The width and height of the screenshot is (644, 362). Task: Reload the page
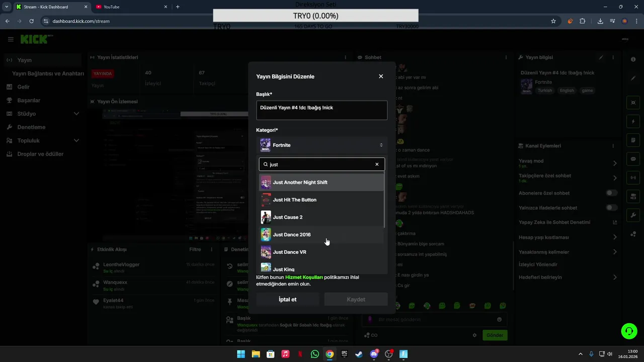tap(31, 21)
